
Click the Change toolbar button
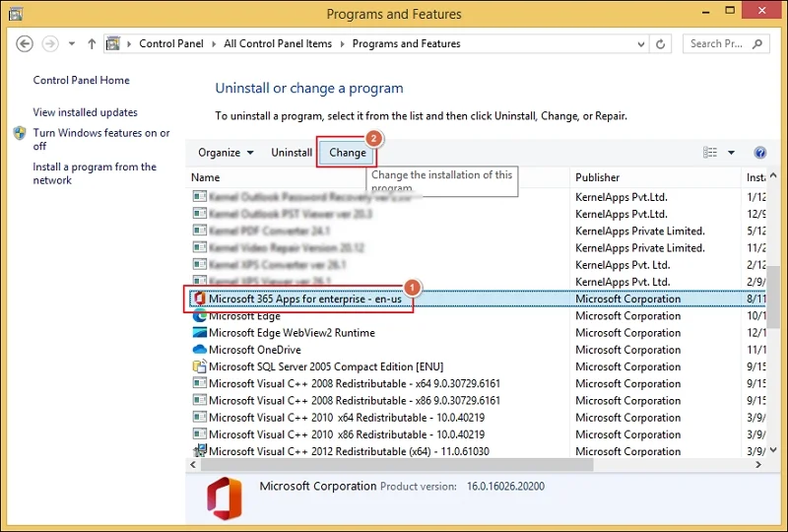coord(347,153)
